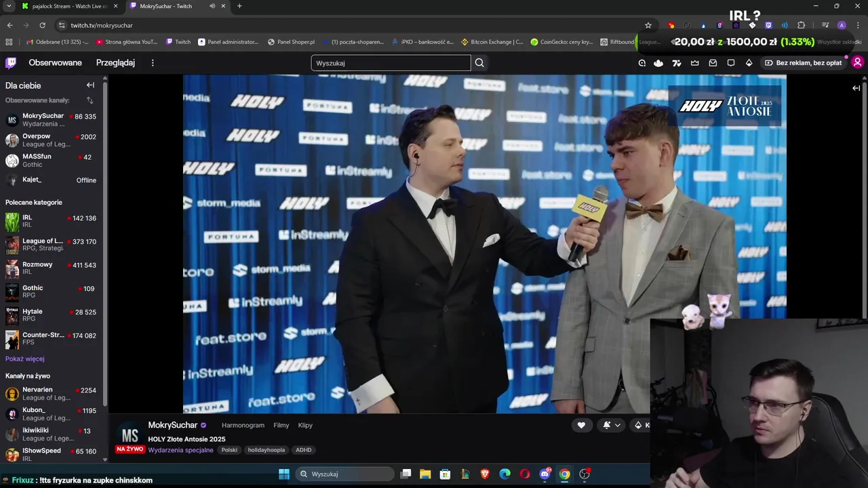This screenshot has height=488, width=868.
Task: Collapse the chat panel with the arrow
Action: point(856,88)
